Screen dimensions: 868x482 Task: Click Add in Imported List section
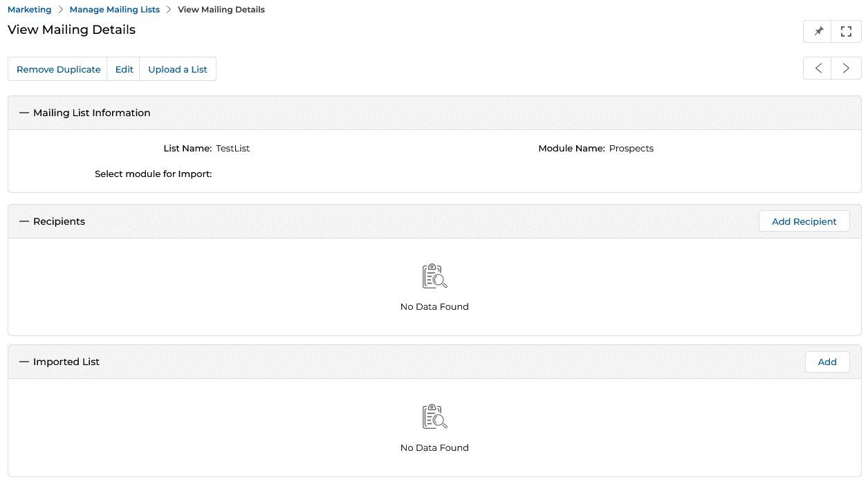827,362
